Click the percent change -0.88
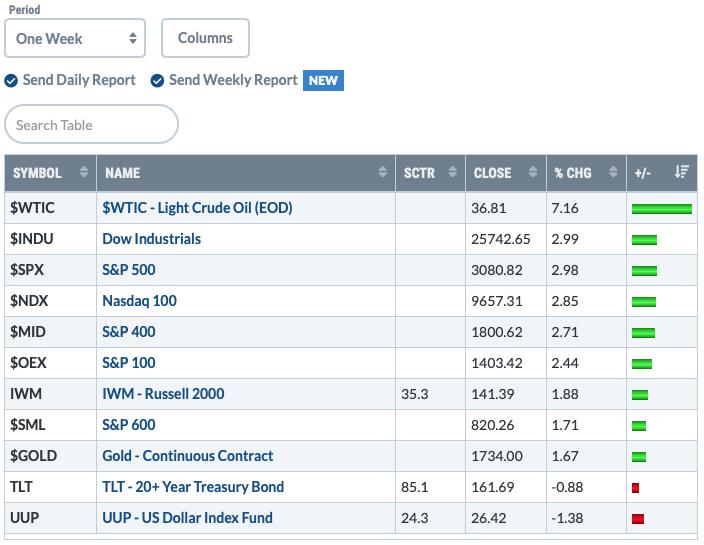 [567, 487]
